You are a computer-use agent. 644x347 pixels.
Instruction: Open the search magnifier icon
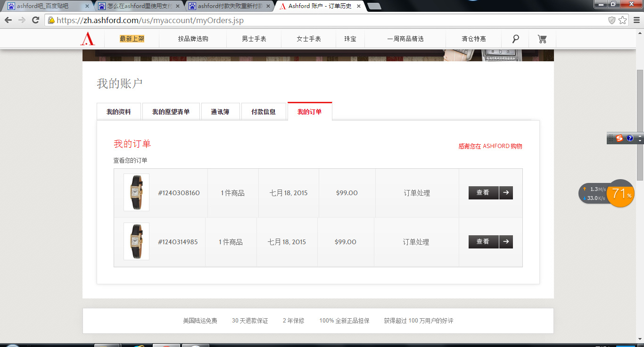(516, 39)
